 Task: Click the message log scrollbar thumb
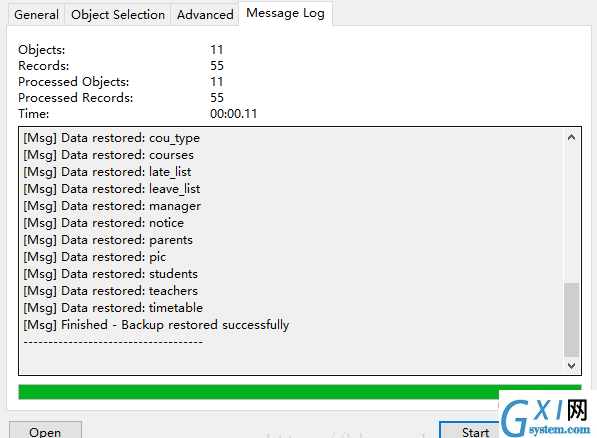pos(571,319)
